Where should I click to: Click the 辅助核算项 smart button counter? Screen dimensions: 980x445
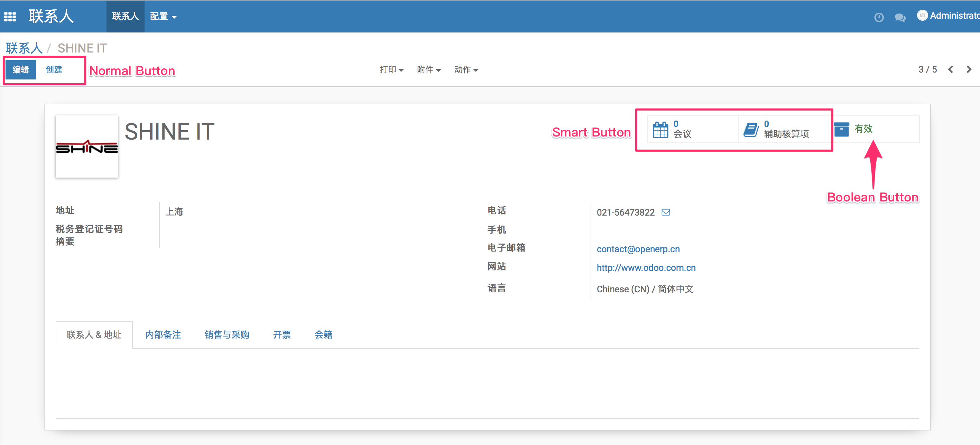coord(787,129)
